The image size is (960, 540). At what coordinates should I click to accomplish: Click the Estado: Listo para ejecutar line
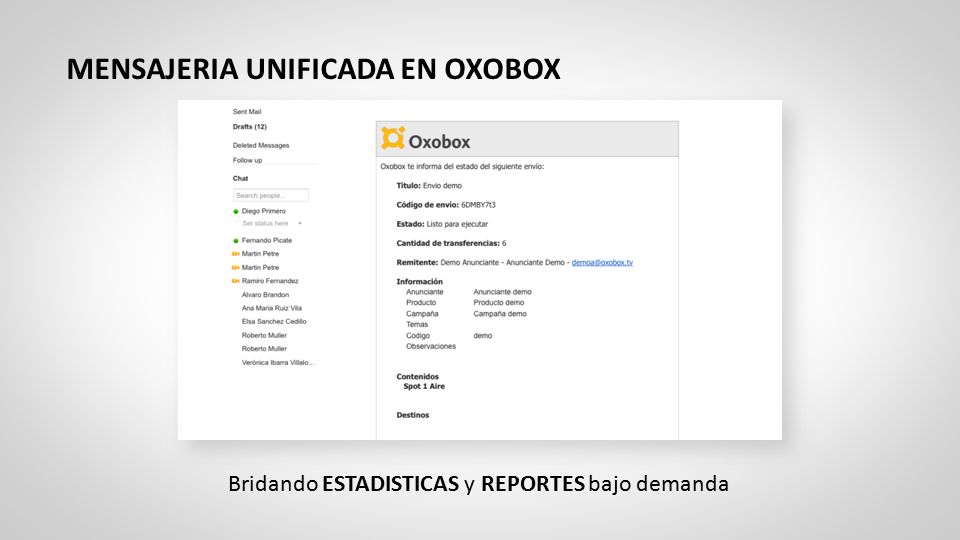[x=442, y=224]
